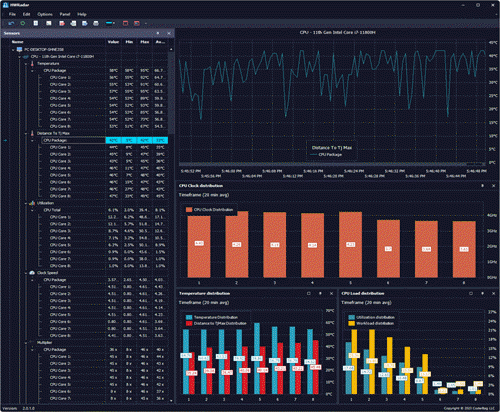
Task: Open the File menu
Action: 12,14
